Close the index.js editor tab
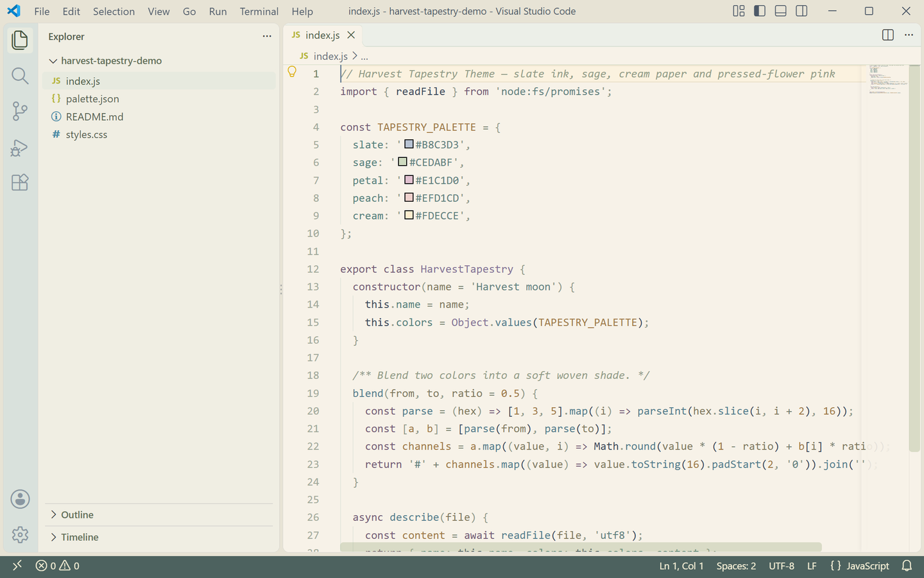This screenshot has width=924, height=578. (x=351, y=35)
